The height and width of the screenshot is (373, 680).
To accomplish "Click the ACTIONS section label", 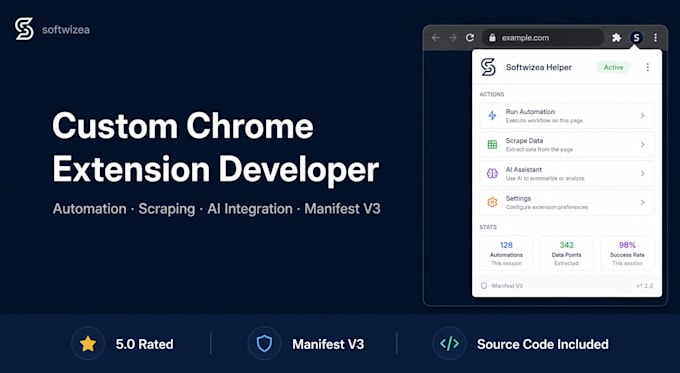I will 492,94.
